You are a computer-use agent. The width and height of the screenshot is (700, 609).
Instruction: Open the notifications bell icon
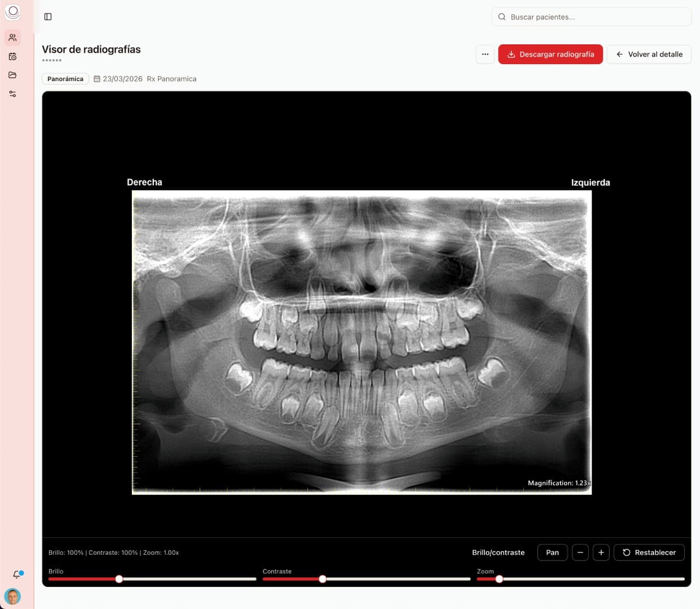[17, 575]
